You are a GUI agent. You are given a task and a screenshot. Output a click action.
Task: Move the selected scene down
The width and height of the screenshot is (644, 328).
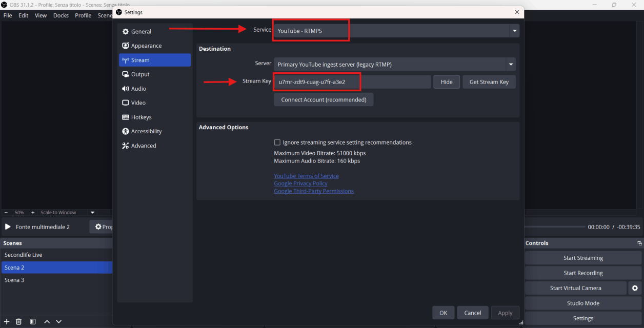pos(59,321)
